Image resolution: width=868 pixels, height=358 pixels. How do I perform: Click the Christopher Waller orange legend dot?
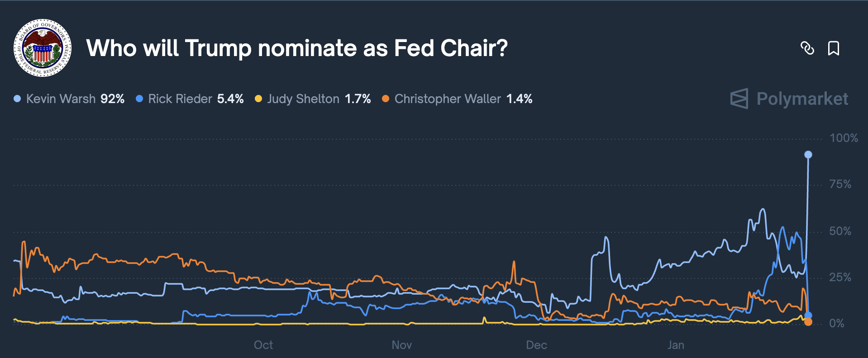click(x=386, y=99)
